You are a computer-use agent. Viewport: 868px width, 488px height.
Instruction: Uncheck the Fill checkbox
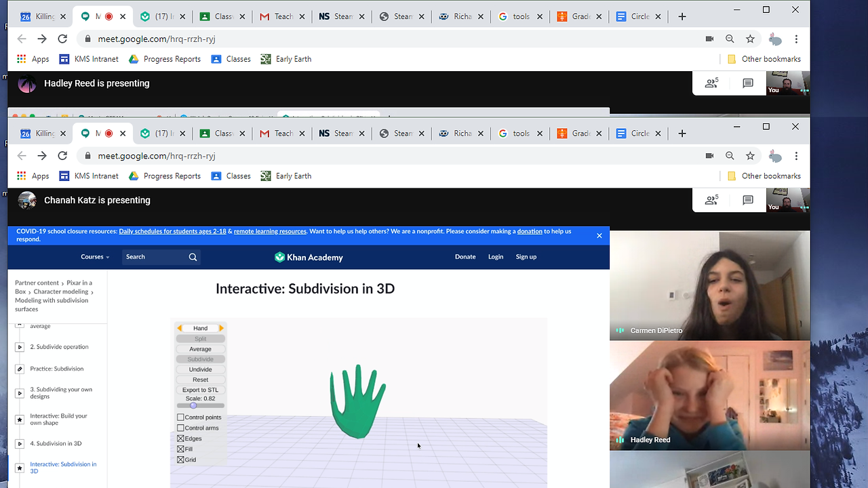pyautogui.click(x=180, y=449)
